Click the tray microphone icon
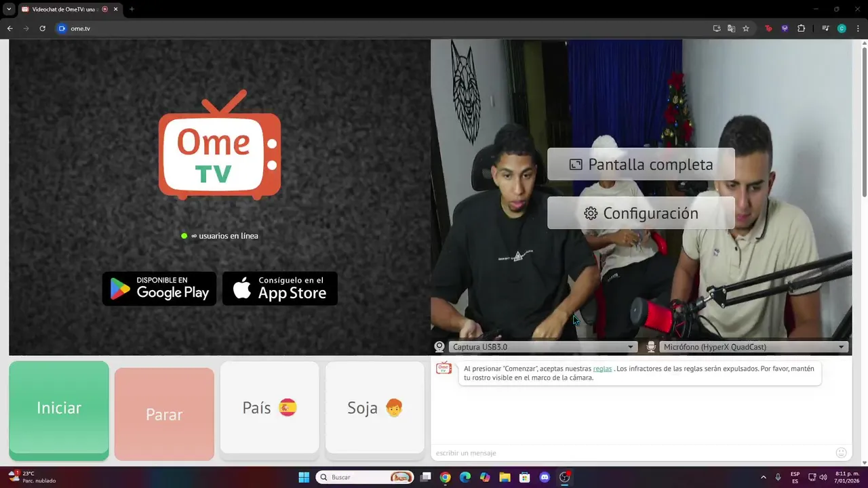This screenshot has height=488, width=868. coord(778,477)
